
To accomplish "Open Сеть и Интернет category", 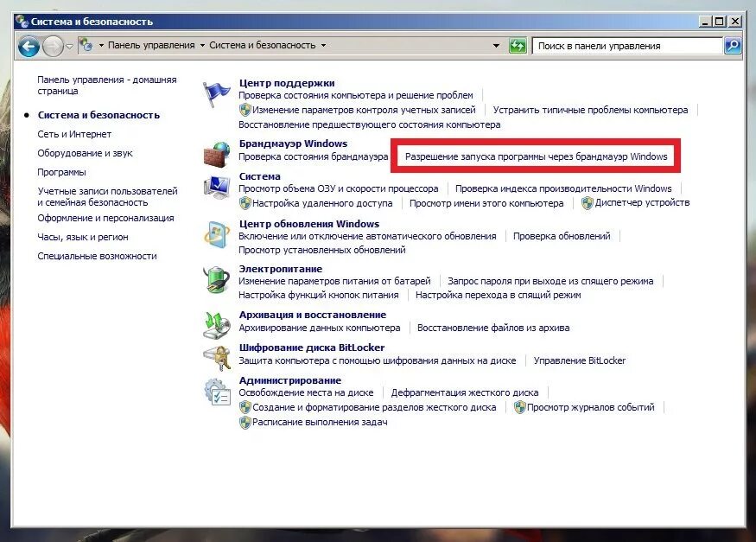I will [x=74, y=134].
